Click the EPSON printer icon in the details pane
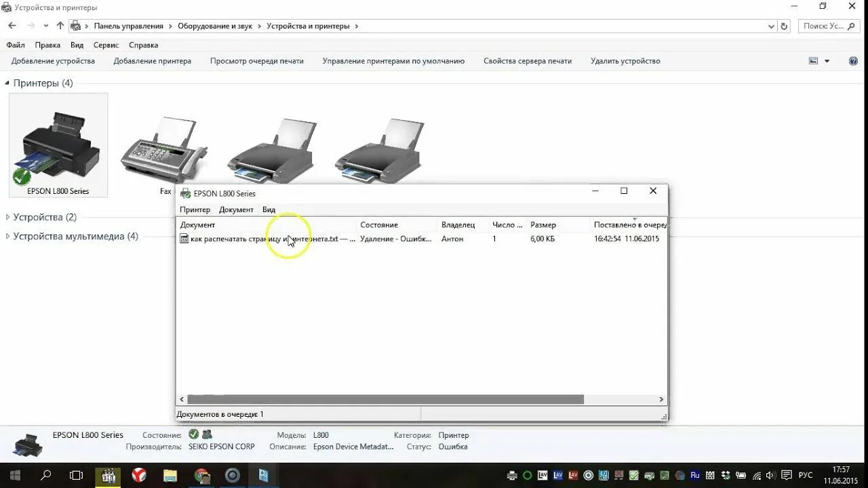Viewport: 868px width, 488px height. 28,445
